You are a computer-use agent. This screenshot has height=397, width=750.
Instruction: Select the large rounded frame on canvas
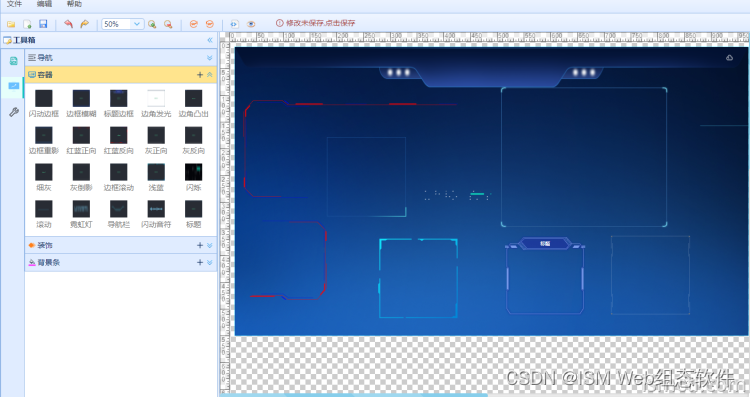click(584, 157)
